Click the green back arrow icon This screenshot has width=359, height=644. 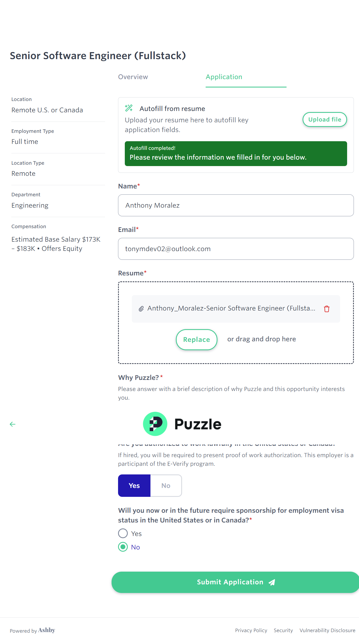(12, 424)
